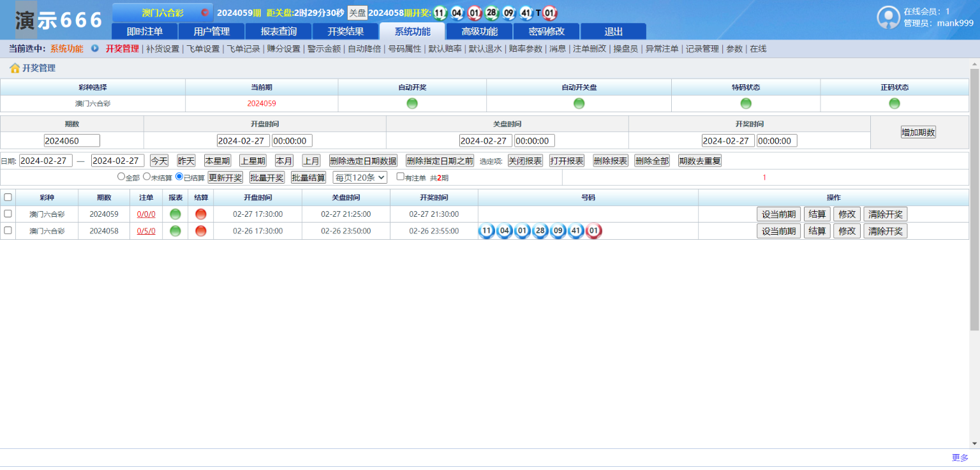Click ball 04 in the 2024058 row

point(505,231)
